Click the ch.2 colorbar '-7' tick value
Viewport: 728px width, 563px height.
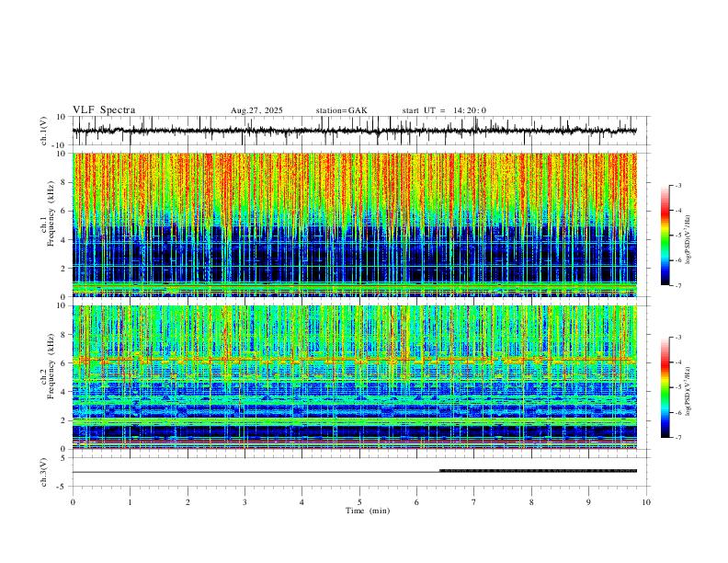(x=677, y=437)
